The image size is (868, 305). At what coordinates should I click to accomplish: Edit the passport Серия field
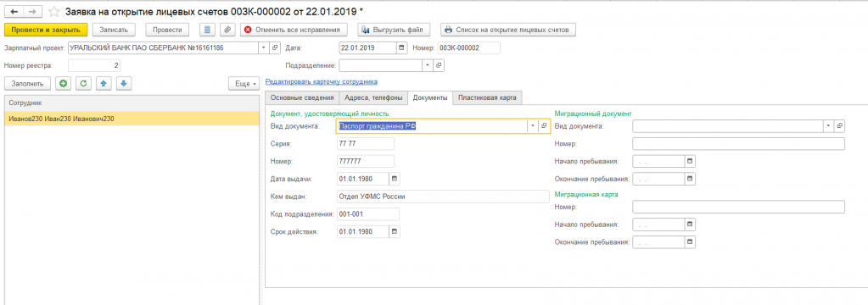click(x=366, y=144)
